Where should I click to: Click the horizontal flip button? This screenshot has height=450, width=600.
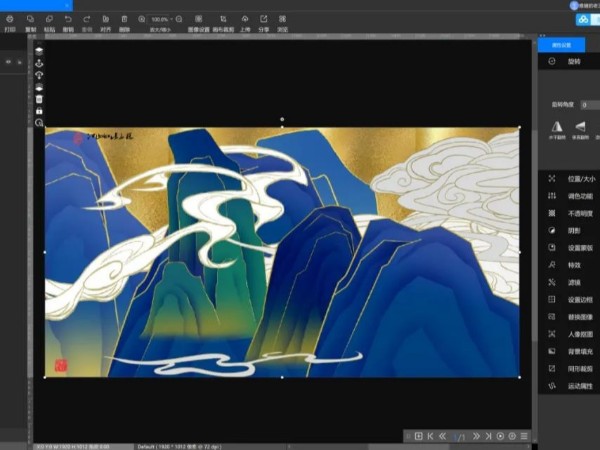tap(557, 127)
